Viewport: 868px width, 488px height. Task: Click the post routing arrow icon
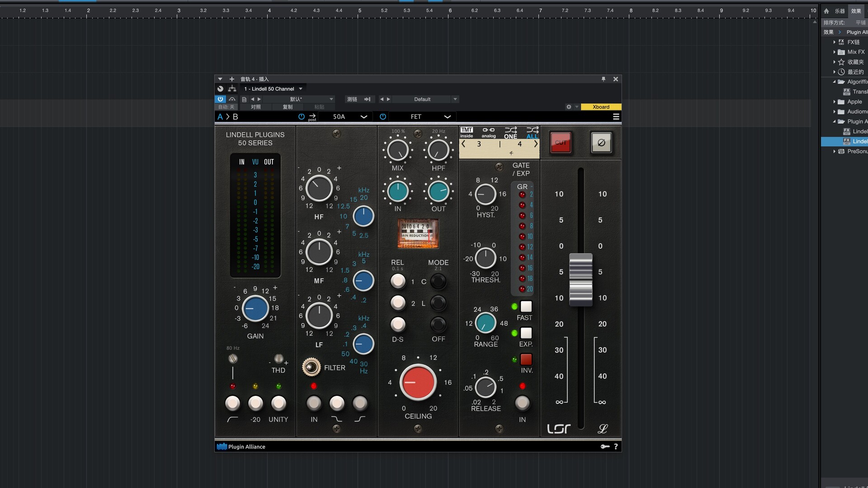coord(312,117)
